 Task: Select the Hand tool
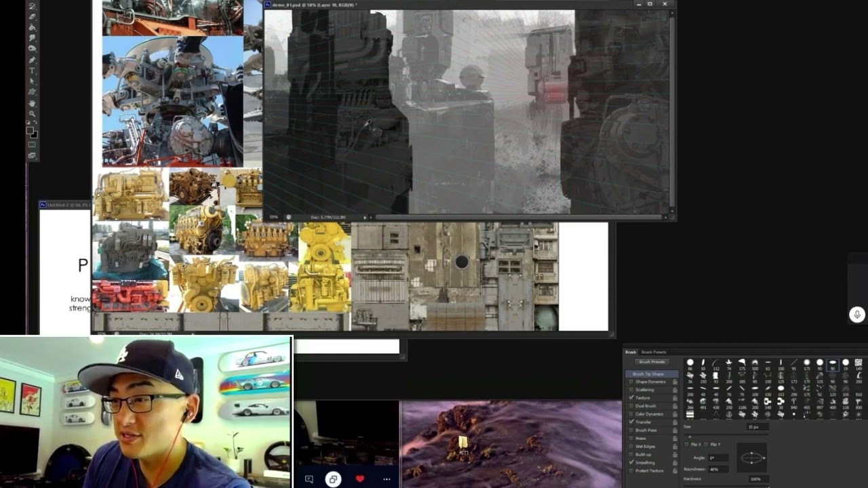[32, 104]
